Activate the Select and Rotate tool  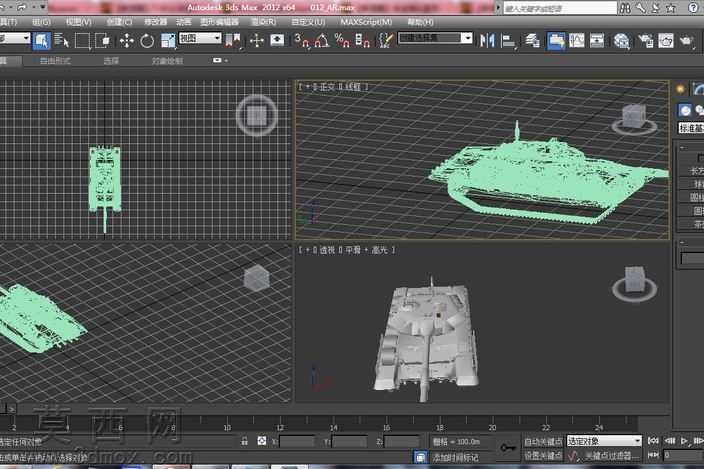click(147, 41)
